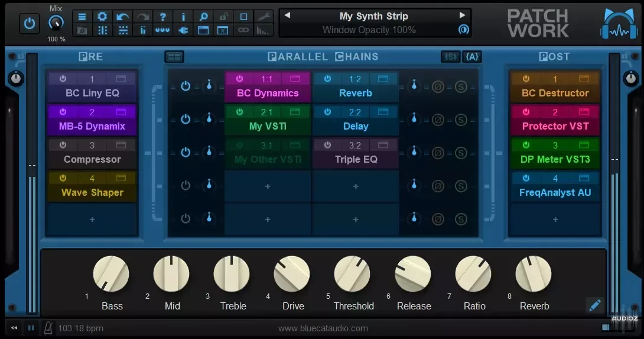
Task: Click the square window-size icon
Action: [243, 17]
